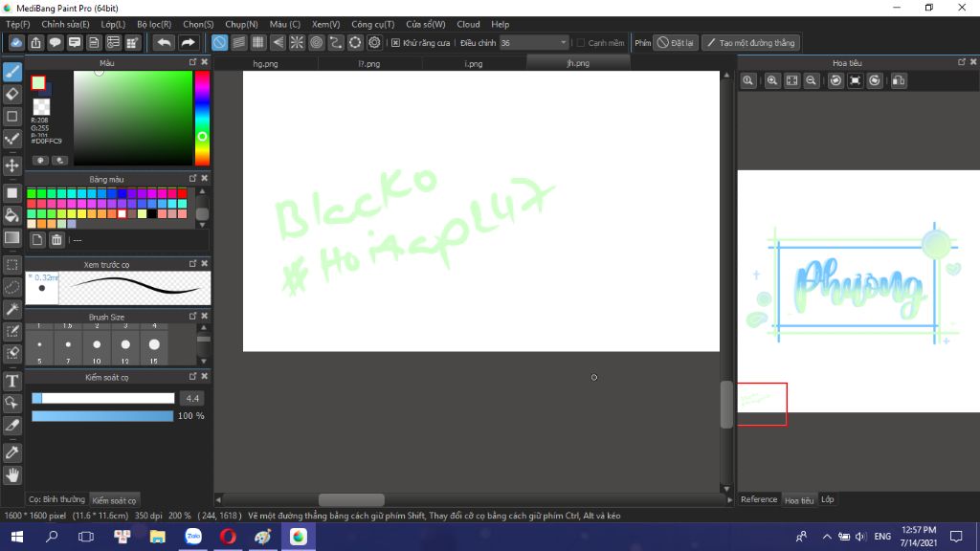The height and width of the screenshot is (551, 980).
Task: Click the brush opacity 100% slider
Action: [x=102, y=415]
